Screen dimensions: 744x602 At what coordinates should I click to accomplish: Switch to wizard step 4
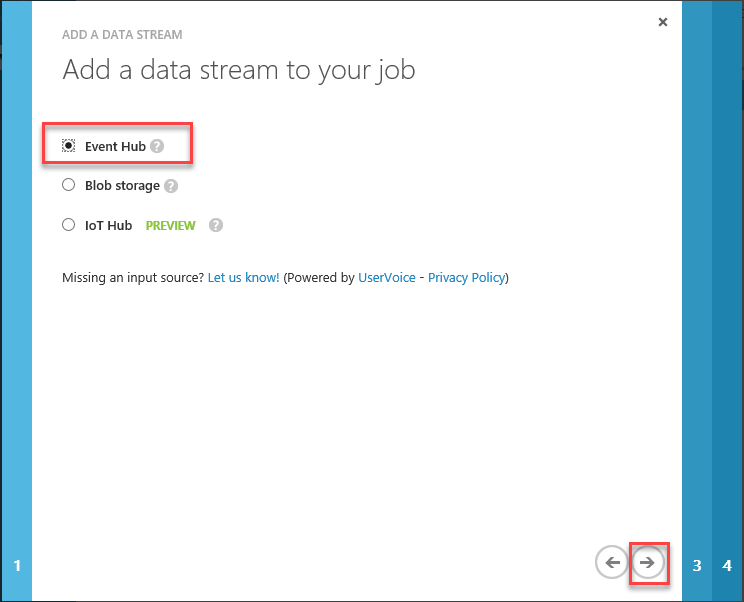pyautogui.click(x=727, y=566)
